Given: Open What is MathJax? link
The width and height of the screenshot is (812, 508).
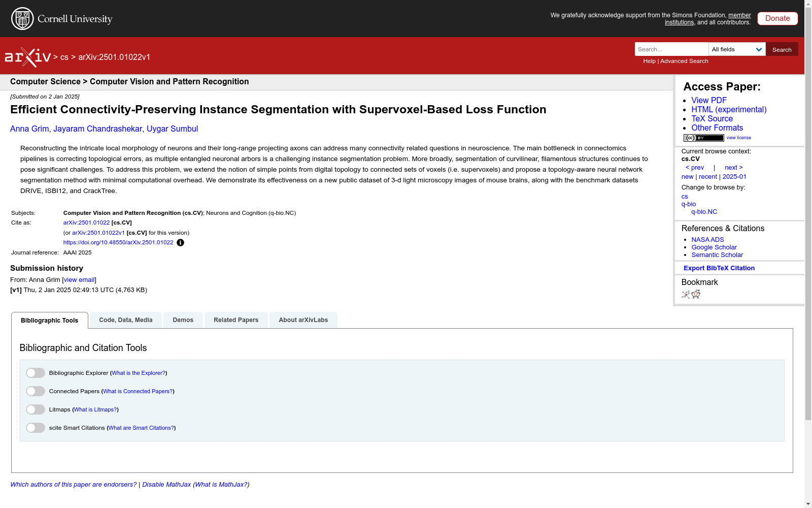Looking at the screenshot, I should click(x=221, y=485).
